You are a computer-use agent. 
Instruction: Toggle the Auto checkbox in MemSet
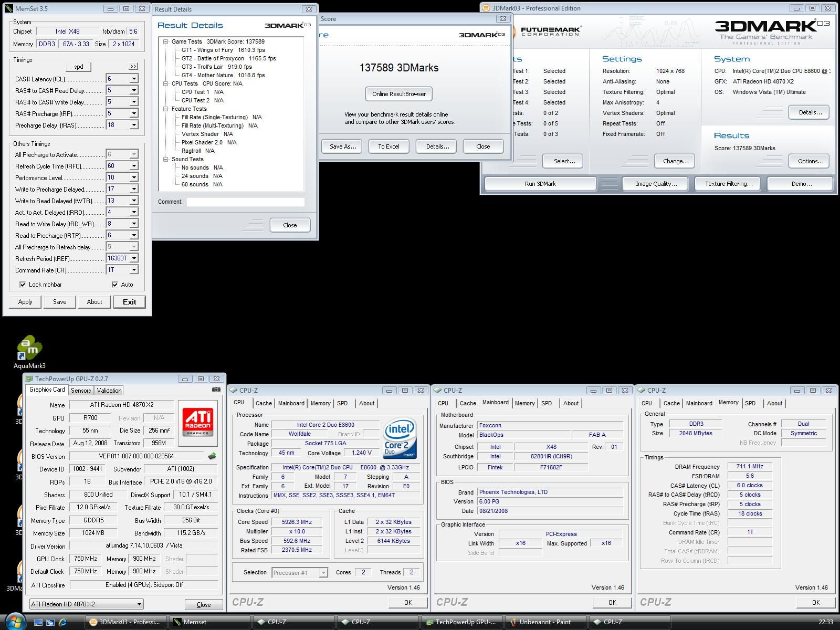coord(115,285)
